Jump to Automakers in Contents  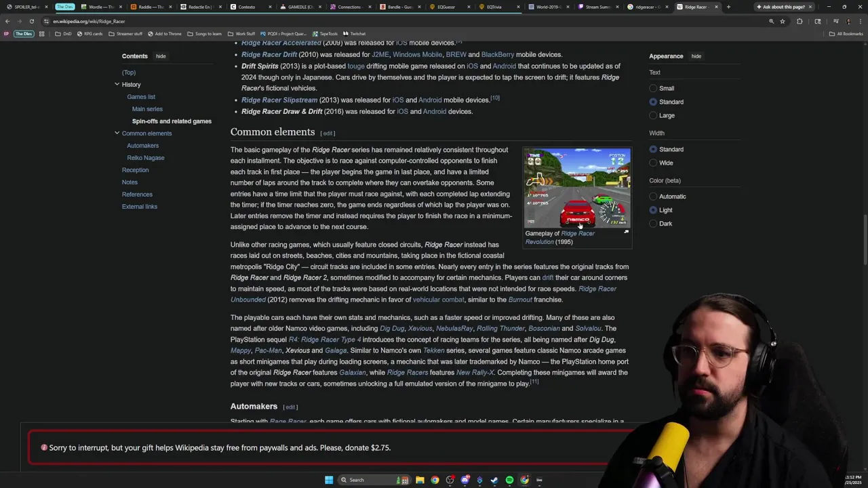click(x=142, y=146)
